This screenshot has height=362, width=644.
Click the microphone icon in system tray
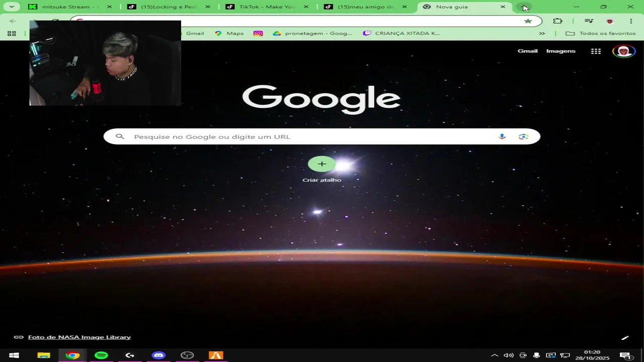pos(537,355)
